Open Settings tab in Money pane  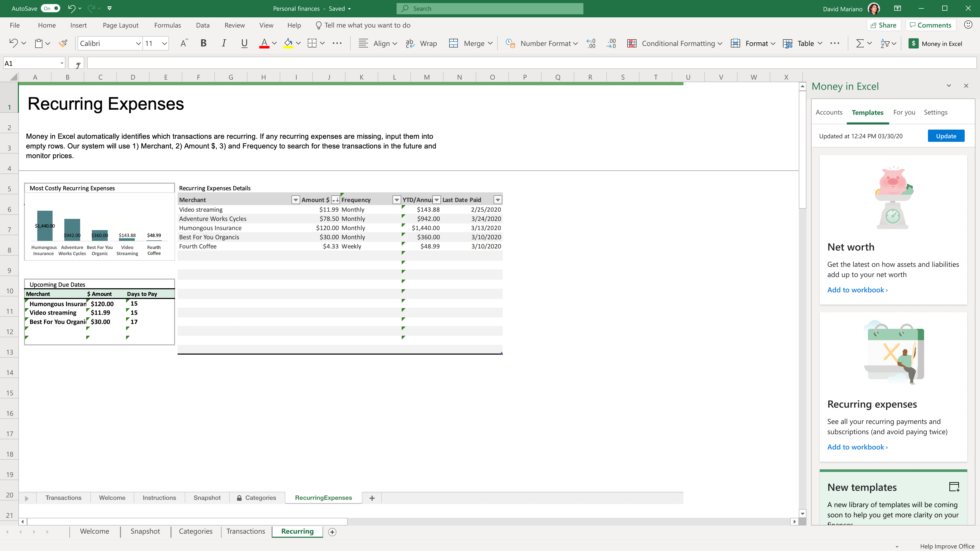[936, 112]
